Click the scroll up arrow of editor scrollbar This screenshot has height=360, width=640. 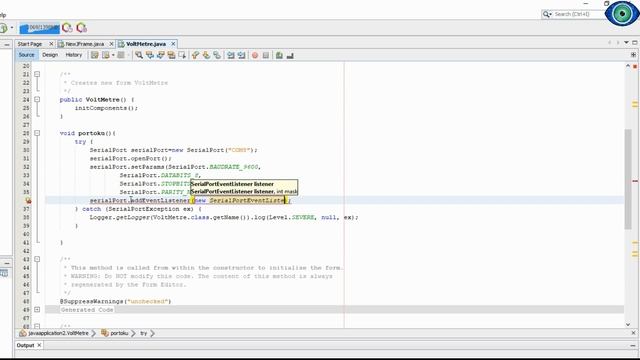point(628,66)
